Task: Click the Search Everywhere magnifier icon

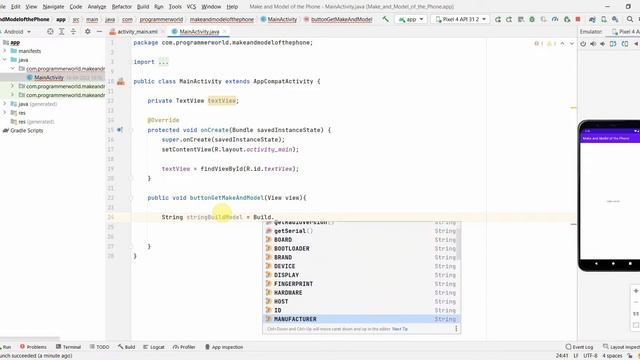Action: (630, 19)
